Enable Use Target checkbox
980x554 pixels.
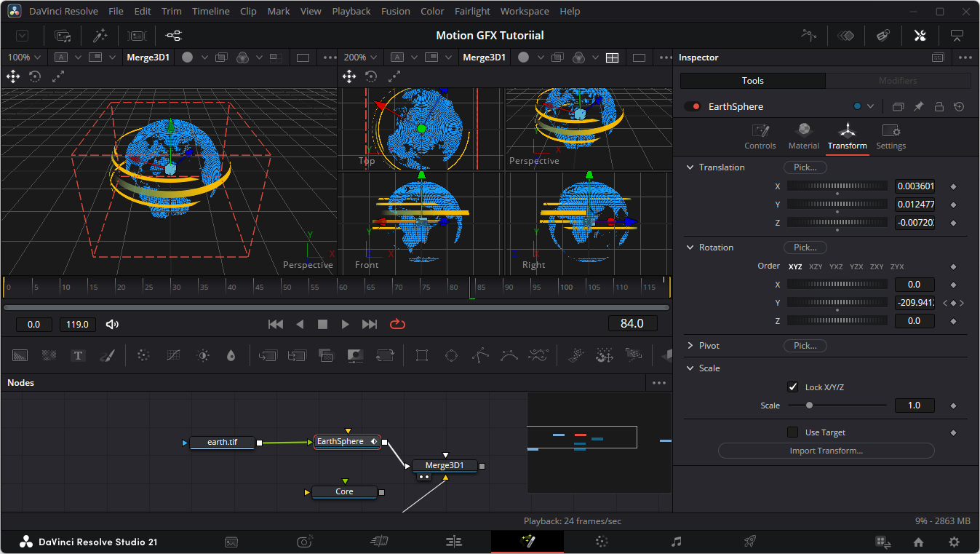tap(793, 432)
